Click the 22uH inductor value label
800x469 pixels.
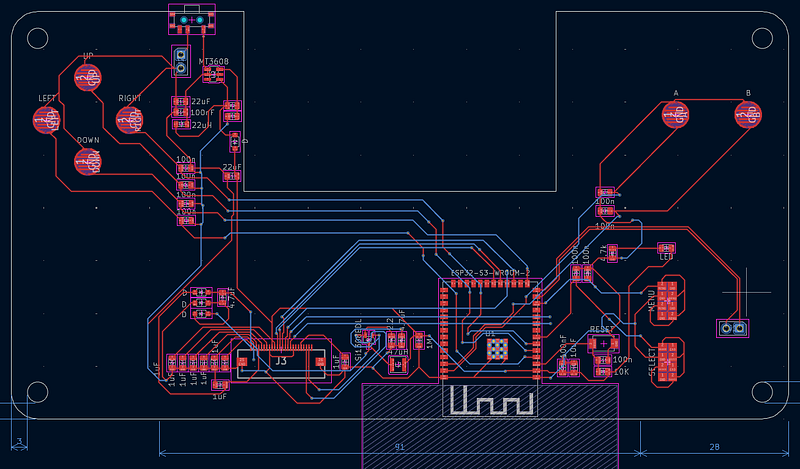tap(202, 125)
